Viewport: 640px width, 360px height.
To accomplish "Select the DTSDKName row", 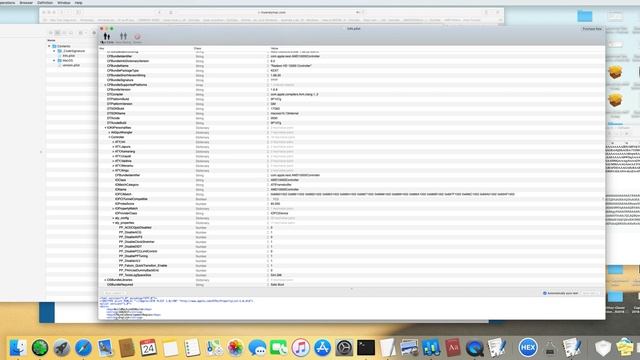I will (x=352, y=113).
